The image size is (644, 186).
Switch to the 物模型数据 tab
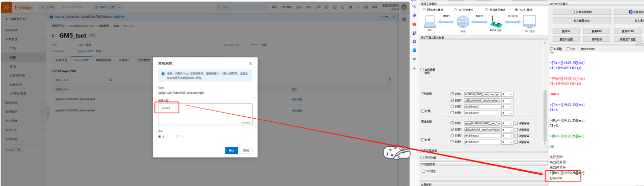[103, 60]
